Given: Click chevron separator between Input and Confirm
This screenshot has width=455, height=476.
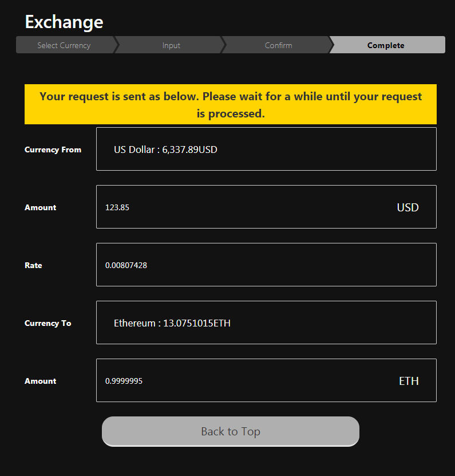Looking at the screenshot, I should [x=224, y=45].
